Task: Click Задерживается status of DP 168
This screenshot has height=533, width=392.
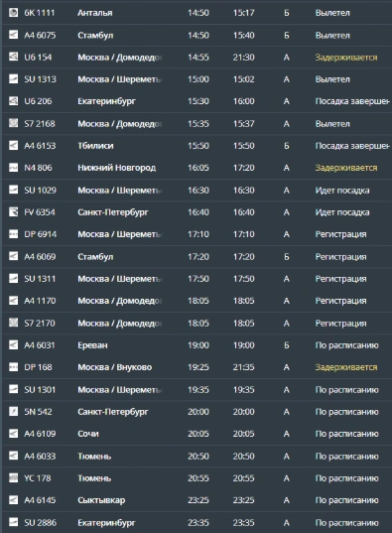Action: click(x=346, y=367)
